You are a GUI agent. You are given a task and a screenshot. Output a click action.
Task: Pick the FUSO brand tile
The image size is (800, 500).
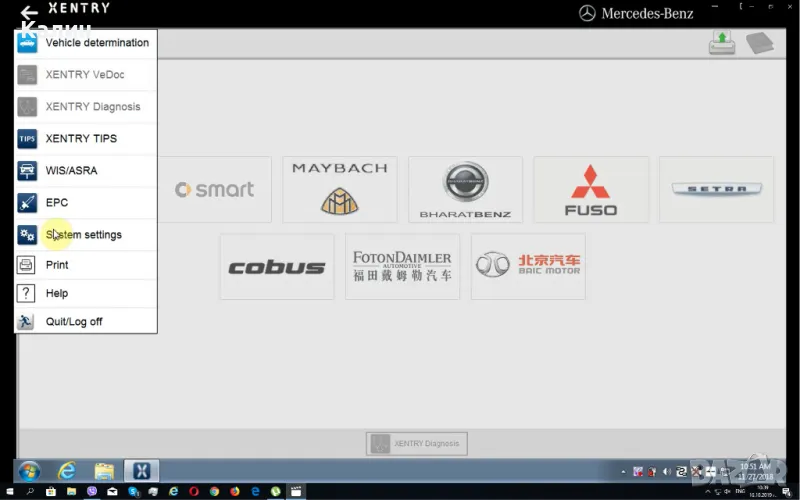pos(591,190)
